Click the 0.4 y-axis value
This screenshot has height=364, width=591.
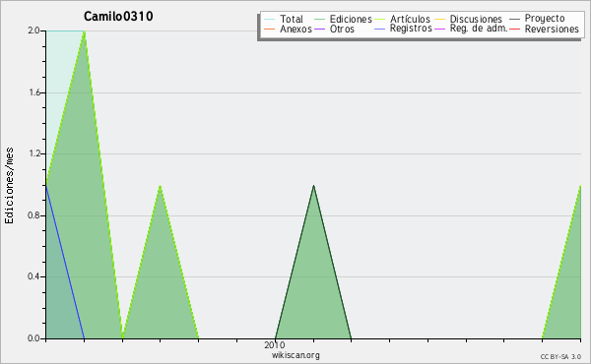33,276
